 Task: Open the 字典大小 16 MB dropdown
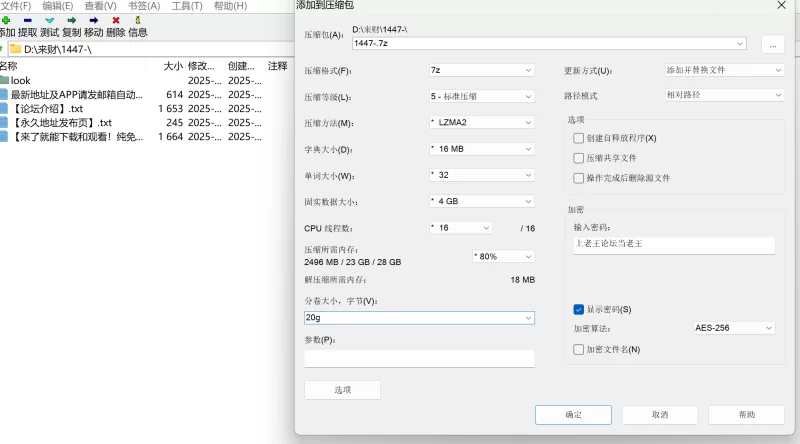point(482,149)
